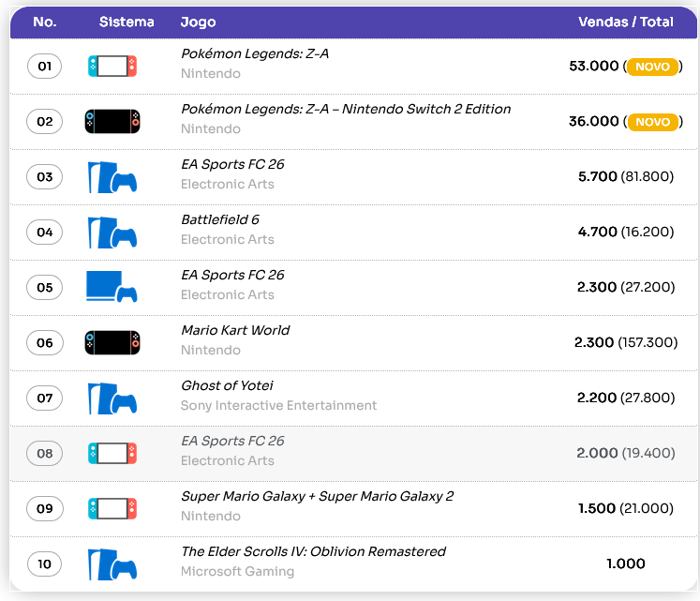Click 'Electronic Arts' in row 03
This screenshot has width=700, height=601.
(x=227, y=184)
